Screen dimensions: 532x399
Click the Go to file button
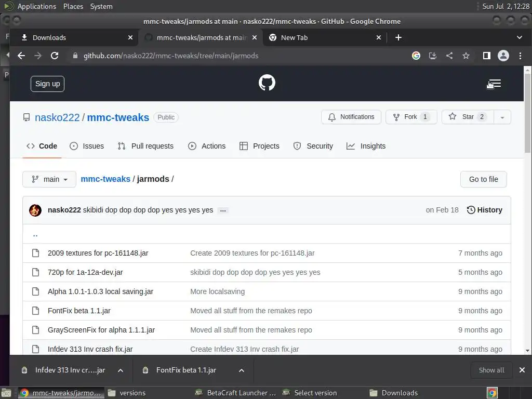pyautogui.click(x=484, y=179)
